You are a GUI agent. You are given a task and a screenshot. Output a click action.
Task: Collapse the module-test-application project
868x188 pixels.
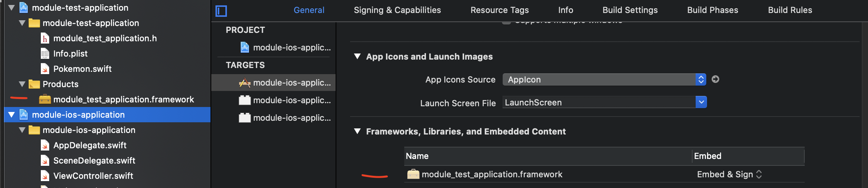pyautogui.click(x=11, y=8)
